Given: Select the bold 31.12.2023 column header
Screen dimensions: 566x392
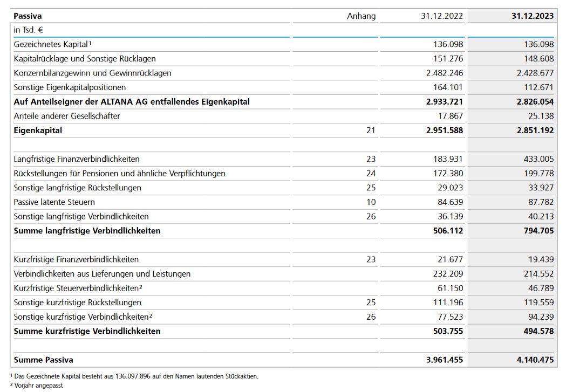Looking at the screenshot, I should point(533,16).
